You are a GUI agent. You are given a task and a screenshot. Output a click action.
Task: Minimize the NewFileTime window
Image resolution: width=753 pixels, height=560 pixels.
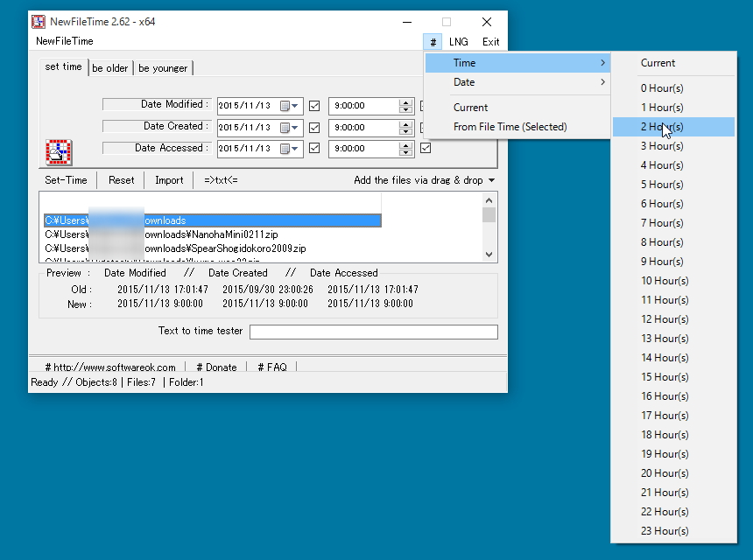pyautogui.click(x=407, y=22)
